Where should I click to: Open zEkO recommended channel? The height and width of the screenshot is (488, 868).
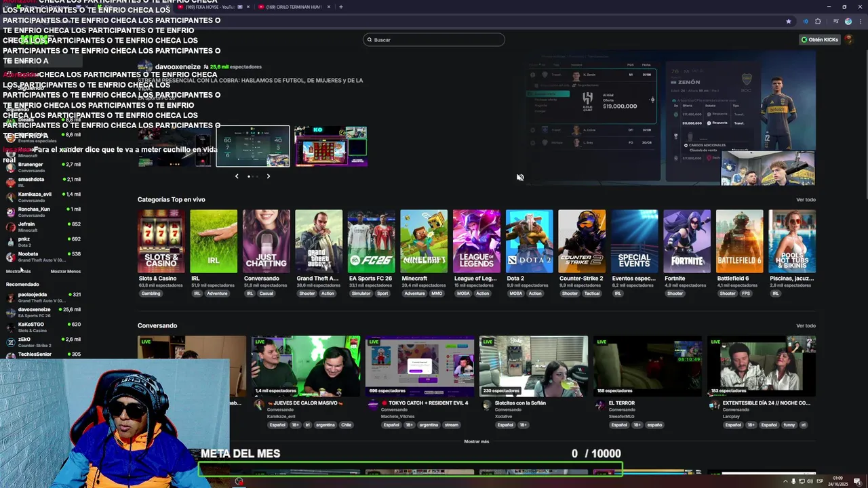[43, 342]
